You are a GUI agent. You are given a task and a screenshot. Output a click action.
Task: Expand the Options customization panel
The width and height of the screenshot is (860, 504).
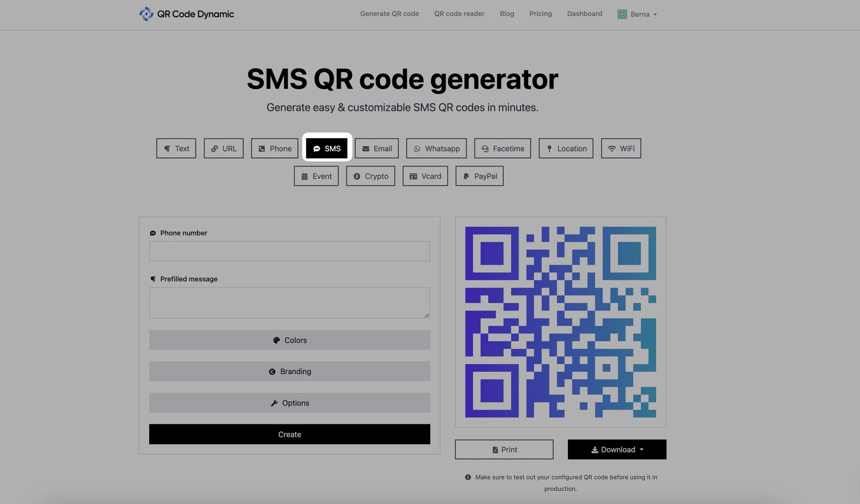(x=290, y=403)
